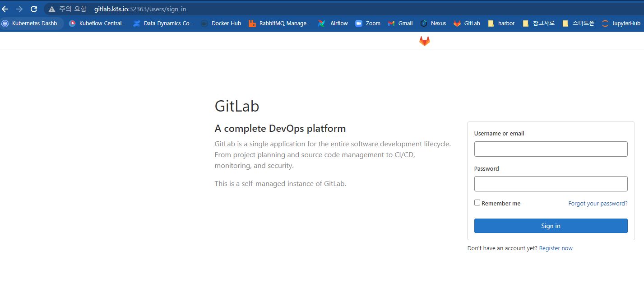Open the 스마트폰 bookmark folder

coord(578,23)
